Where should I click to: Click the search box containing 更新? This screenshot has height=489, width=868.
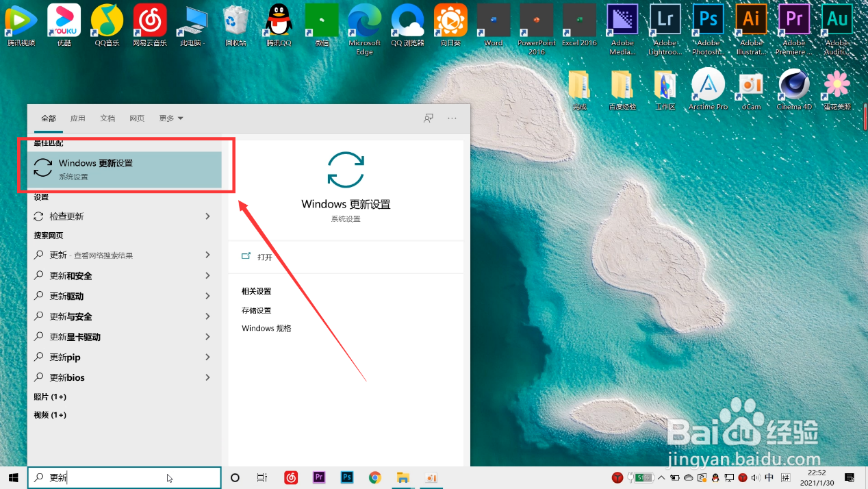tap(125, 477)
